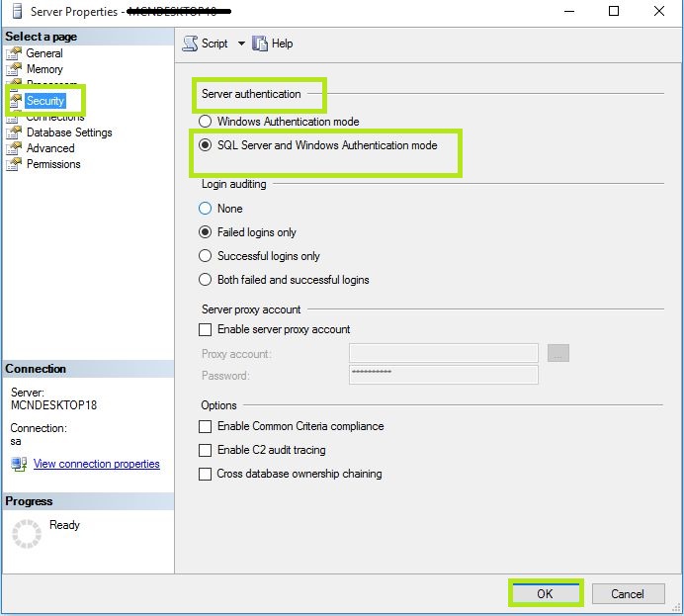This screenshot has height=616, width=684.
Task: Open the Memory page
Action: point(44,69)
